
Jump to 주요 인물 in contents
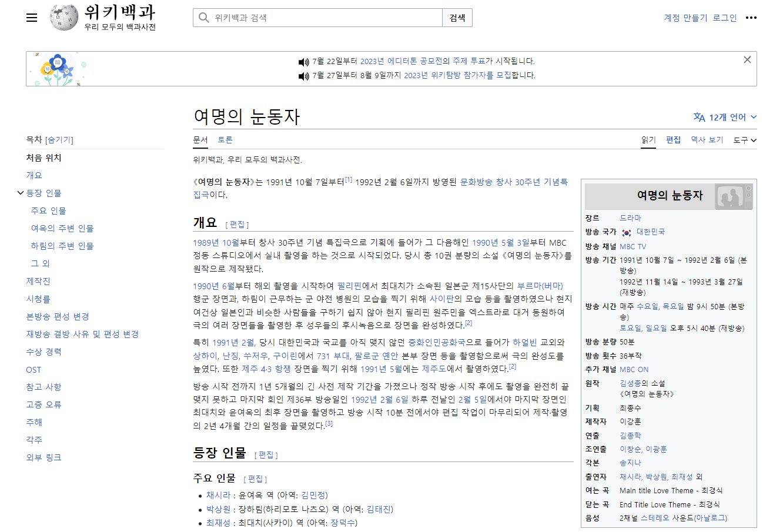(x=48, y=210)
